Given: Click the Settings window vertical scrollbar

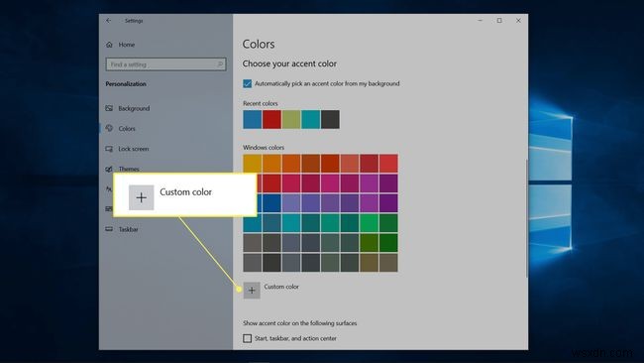Looking at the screenshot, I should pyautogui.click(x=526, y=218).
